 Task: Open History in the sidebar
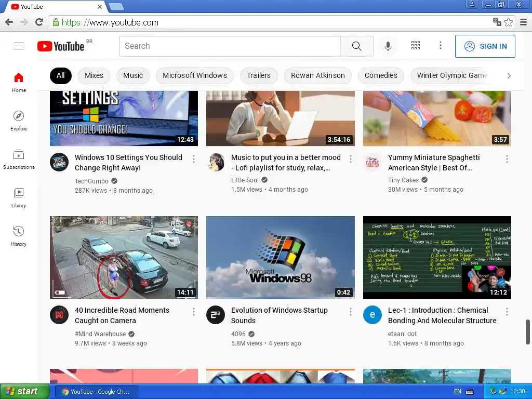tap(19, 236)
